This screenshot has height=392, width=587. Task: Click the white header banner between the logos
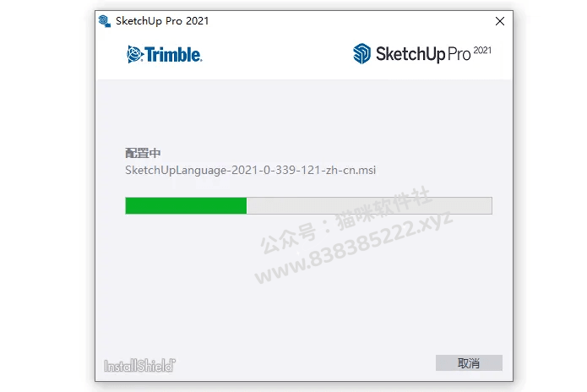277,55
